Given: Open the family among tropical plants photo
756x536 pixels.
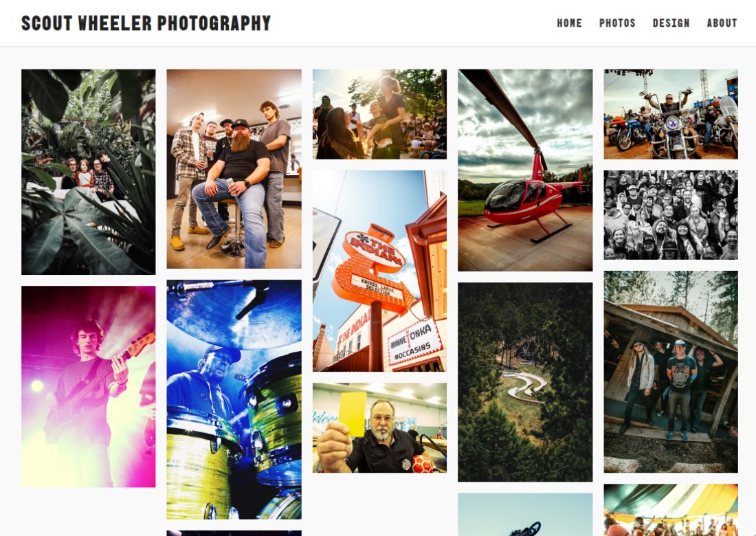Looking at the screenshot, I should point(88,172).
